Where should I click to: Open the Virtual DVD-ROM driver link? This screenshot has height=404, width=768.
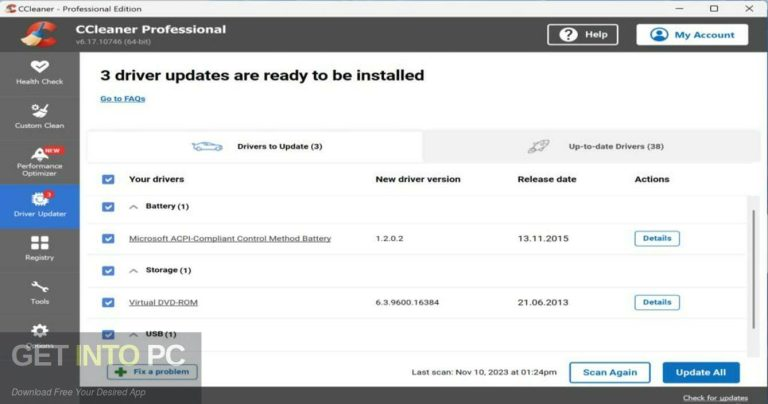point(163,302)
